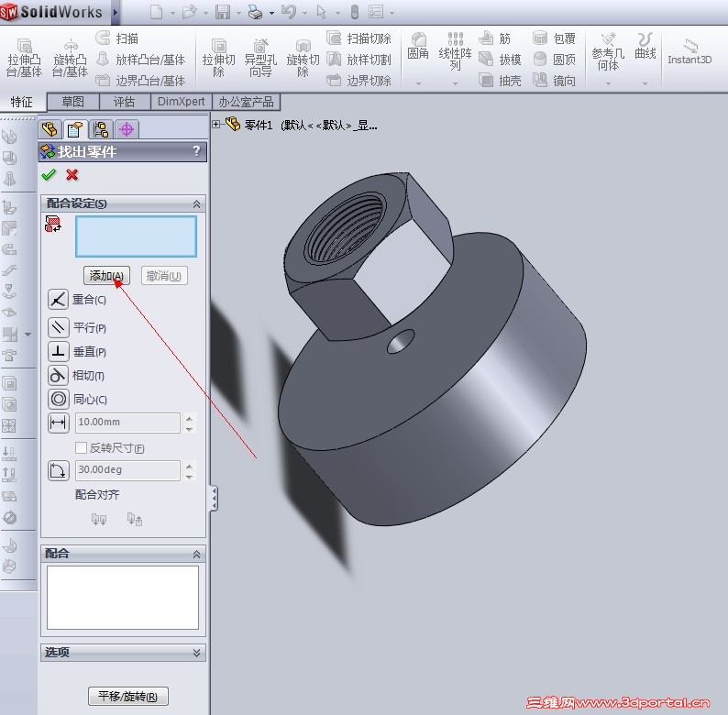This screenshot has width=728, height=715.
Task: Switch to the 特征 tab
Action: click(22, 102)
